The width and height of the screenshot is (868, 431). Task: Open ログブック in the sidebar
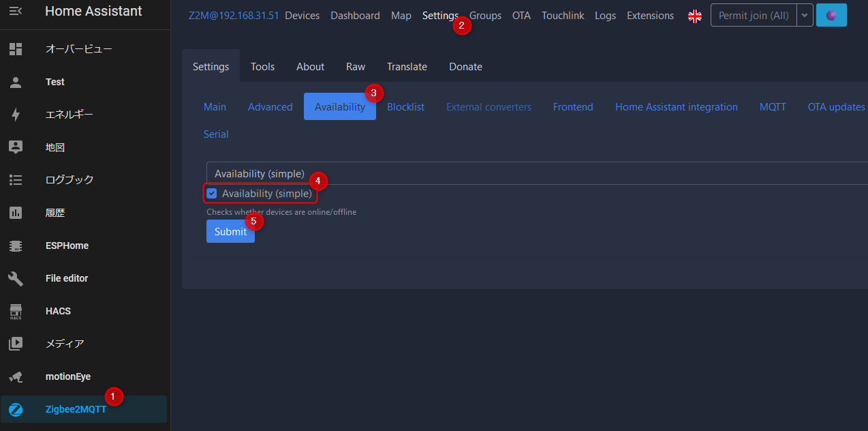pos(85,180)
